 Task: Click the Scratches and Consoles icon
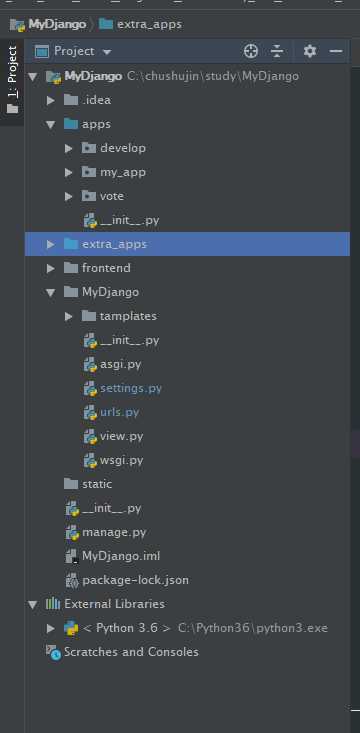click(x=53, y=652)
